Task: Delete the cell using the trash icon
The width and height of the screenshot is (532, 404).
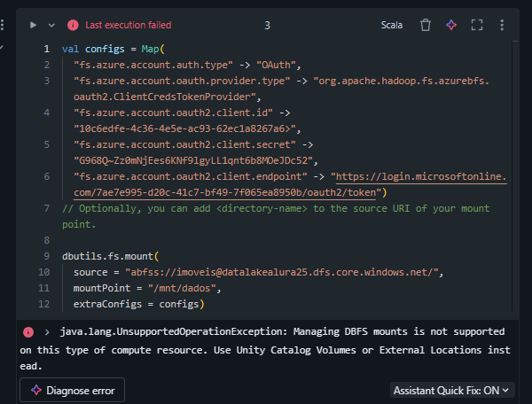Action: point(426,25)
